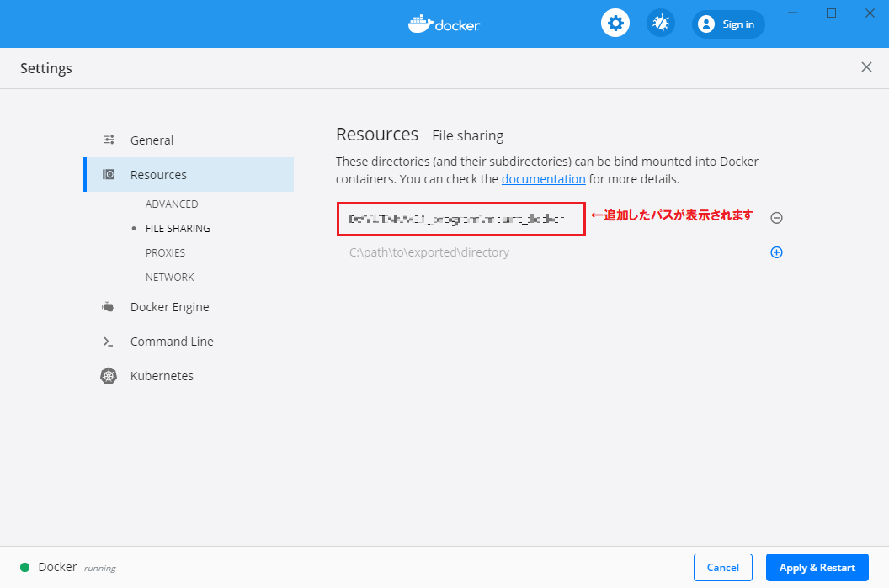Viewport: 889px width, 588px height.
Task: Sign in to Docker Hub
Action: pos(727,24)
